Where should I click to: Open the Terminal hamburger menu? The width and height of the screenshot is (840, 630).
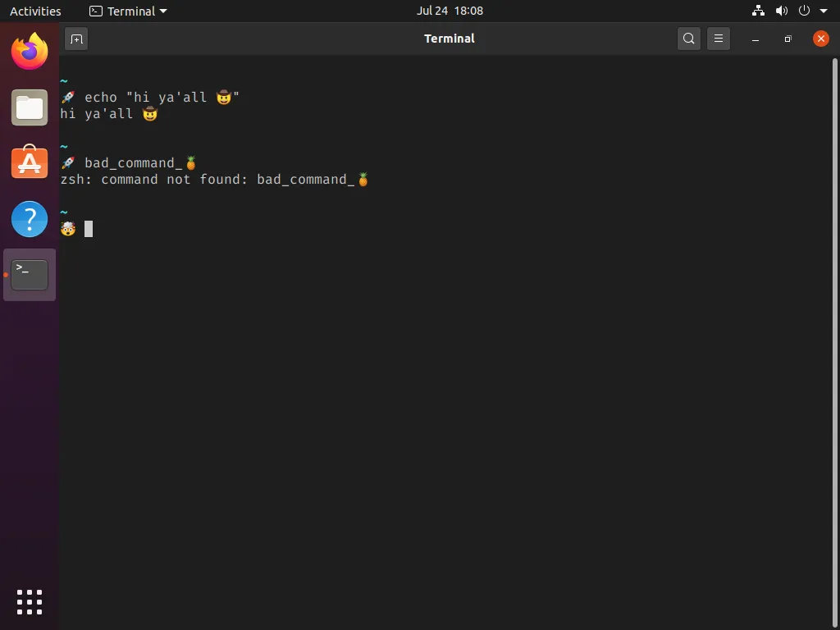[719, 39]
